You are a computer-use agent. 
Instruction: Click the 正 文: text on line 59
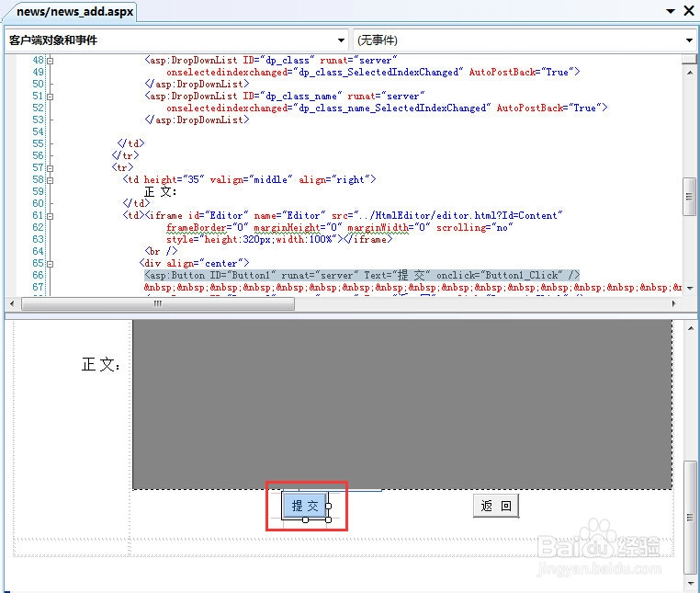[x=161, y=192]
